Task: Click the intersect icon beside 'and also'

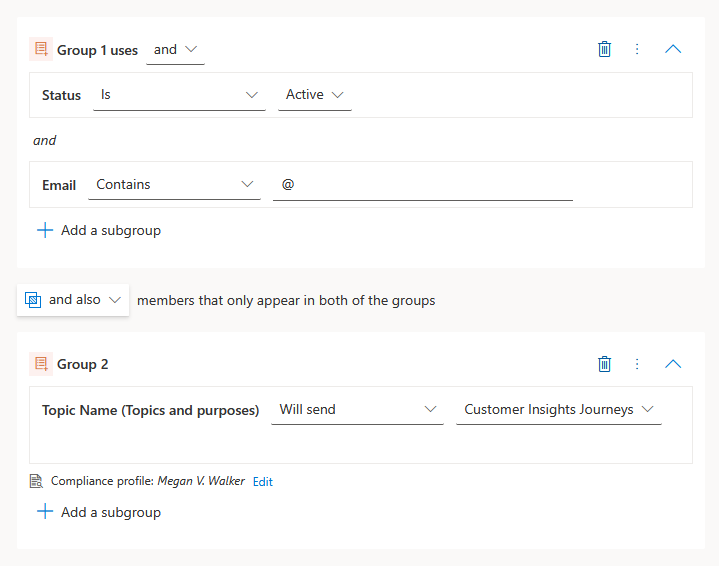Action: [33, 300]
